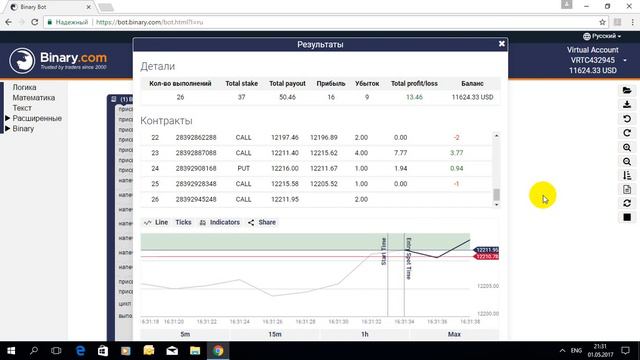Go back in the browser
Image resolution: width=640 pixels, height=360 pixels.
pos(9,22)
